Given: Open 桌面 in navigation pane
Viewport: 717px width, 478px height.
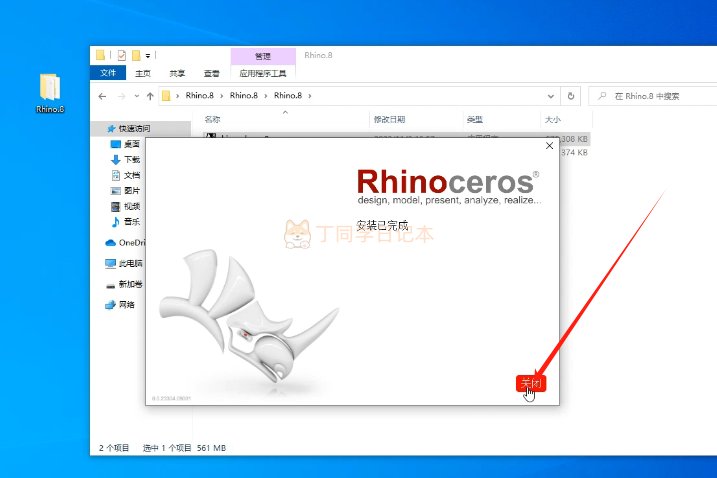Looking at the screenshot, I should point(125,144).
